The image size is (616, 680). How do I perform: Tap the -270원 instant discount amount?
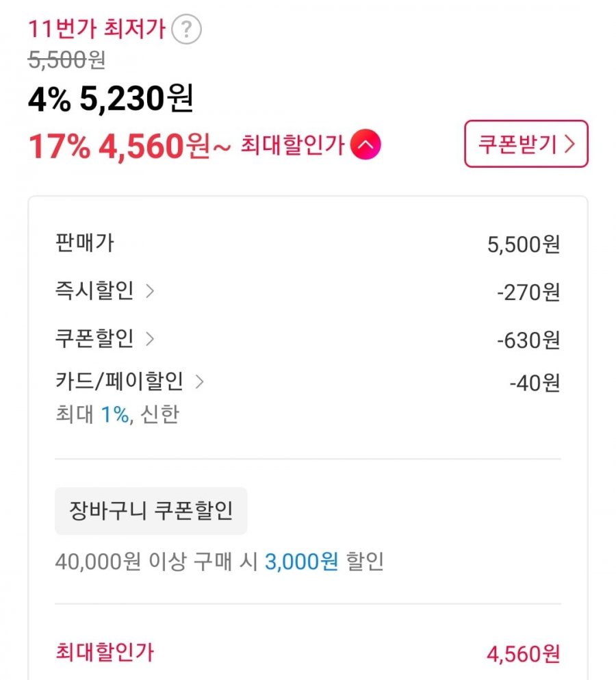click(528, 292)
